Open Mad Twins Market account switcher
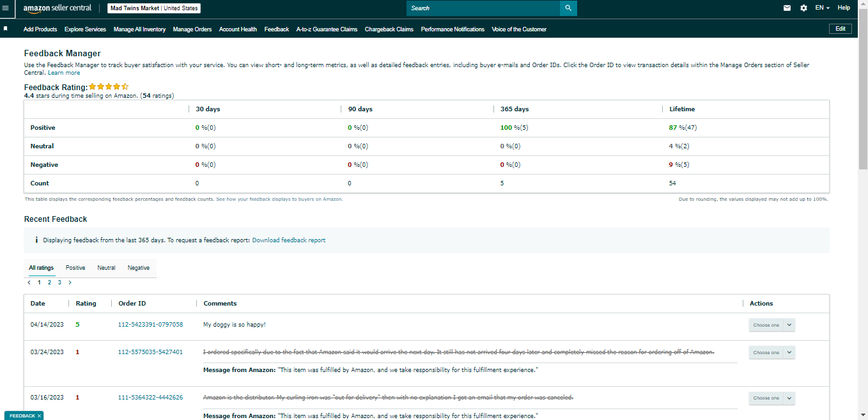The image size is (868, 420). [x=154, y=8]
